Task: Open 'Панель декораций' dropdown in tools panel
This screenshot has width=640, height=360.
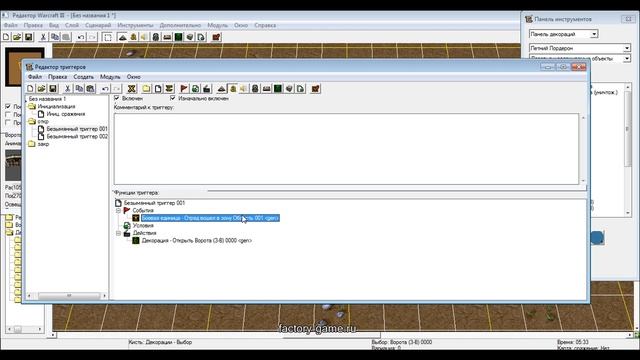Action: (x=594, y=34)
